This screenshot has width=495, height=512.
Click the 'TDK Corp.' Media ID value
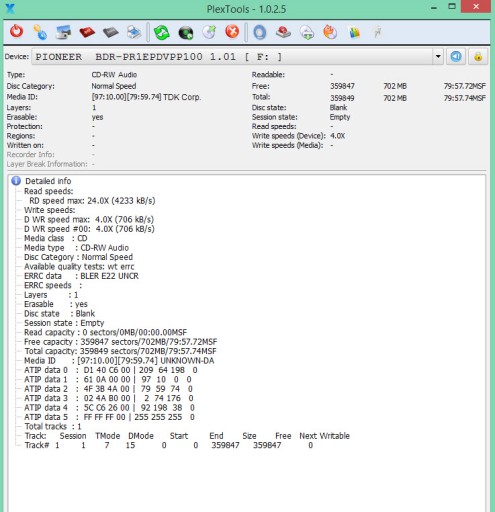[182, 97]
